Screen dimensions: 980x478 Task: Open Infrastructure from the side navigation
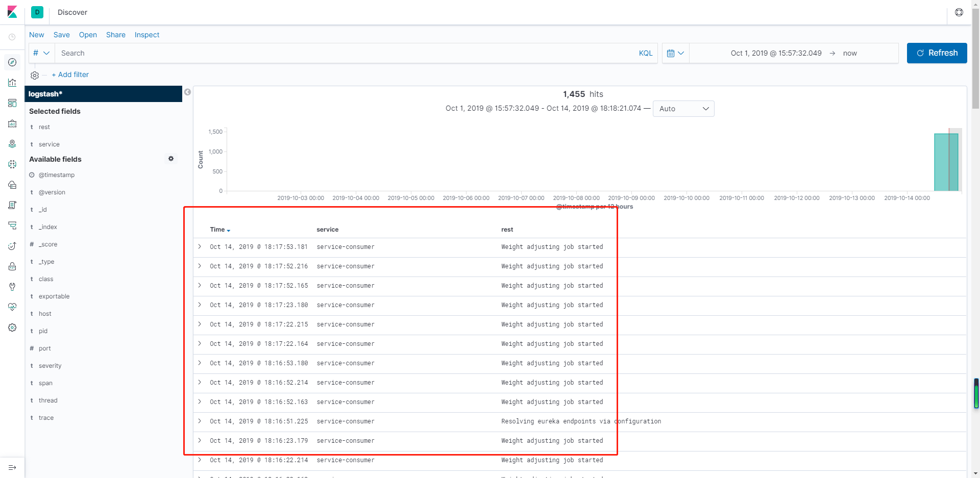(12, 185)
